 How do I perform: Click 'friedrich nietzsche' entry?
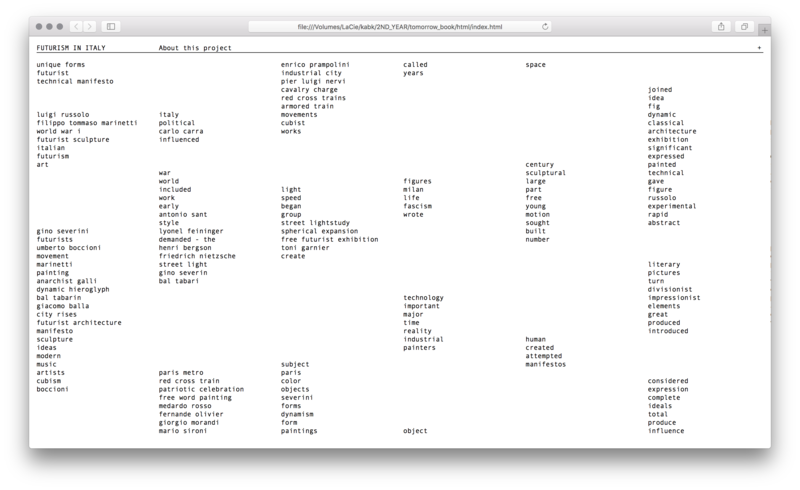(197, 256)
